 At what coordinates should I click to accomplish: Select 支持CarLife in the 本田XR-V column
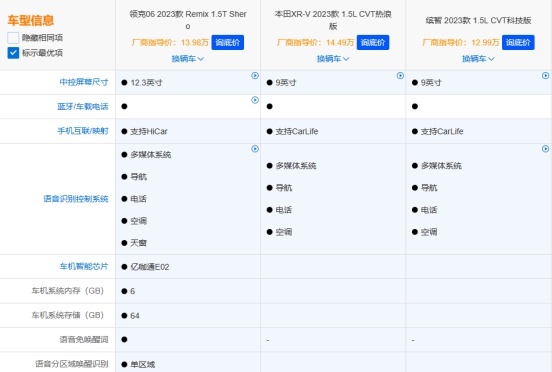(297, 132)
